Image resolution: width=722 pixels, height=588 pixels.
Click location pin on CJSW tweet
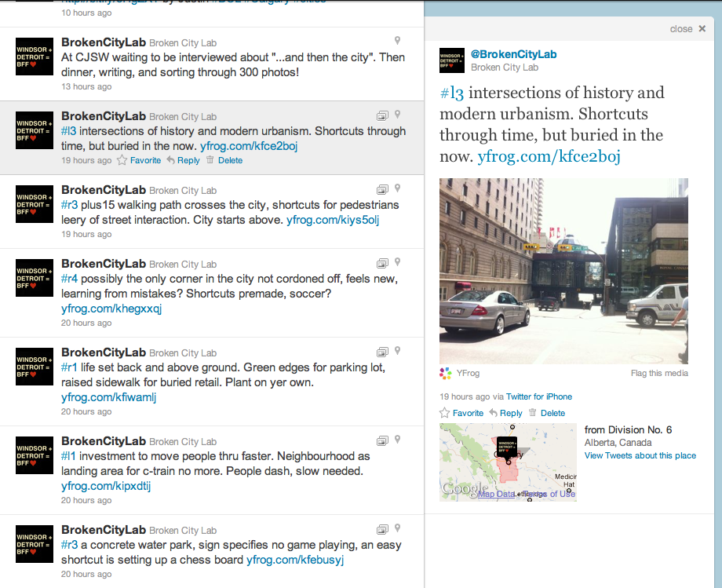(x=397, y=41)
